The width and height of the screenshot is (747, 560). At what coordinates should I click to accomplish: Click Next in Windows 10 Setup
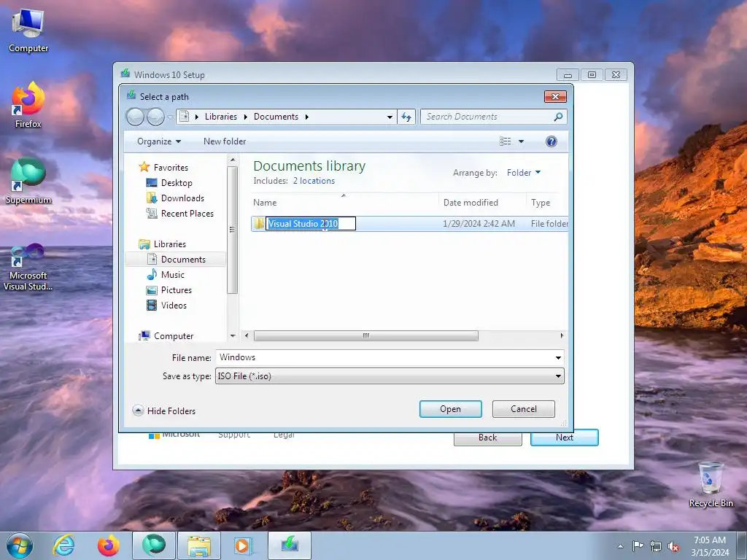pos(564,437)
